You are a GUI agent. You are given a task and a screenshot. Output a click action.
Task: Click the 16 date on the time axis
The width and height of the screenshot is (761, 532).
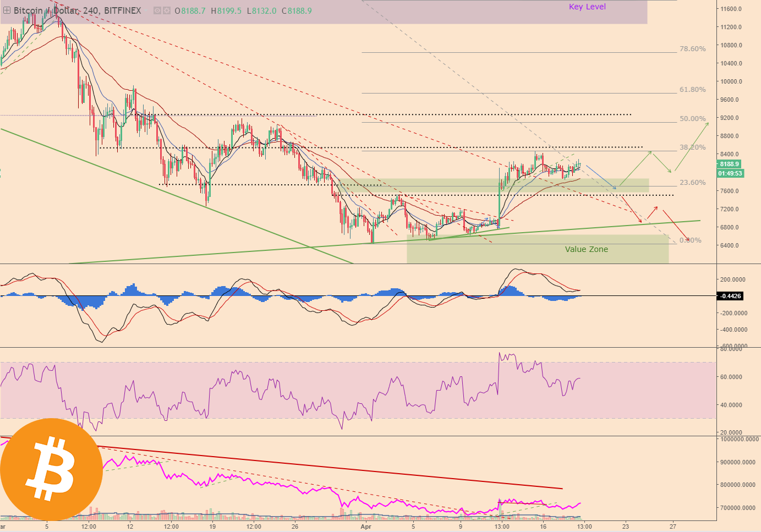543,526
